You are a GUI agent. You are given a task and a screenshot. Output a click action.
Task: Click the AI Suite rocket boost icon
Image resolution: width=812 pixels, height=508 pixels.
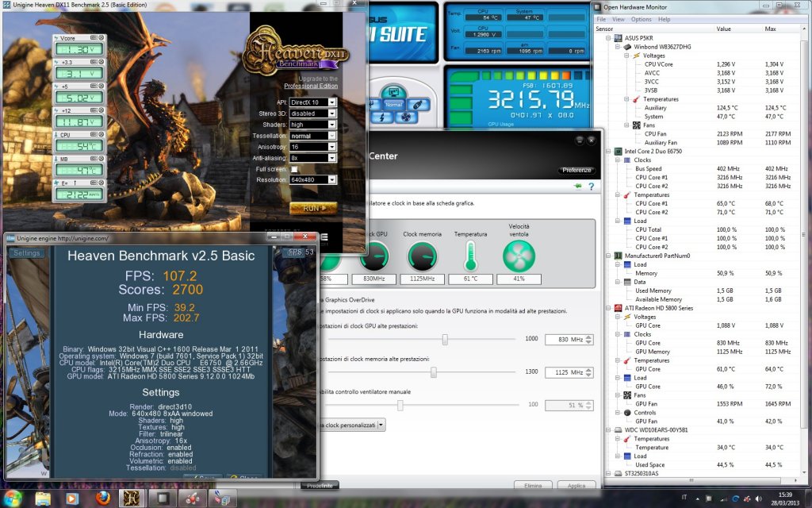coord(417,105)
